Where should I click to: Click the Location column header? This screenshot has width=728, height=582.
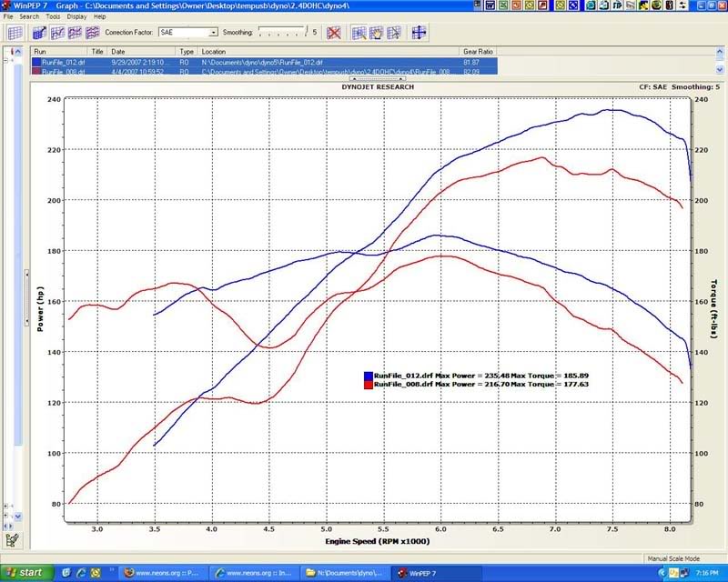[329, 52]
